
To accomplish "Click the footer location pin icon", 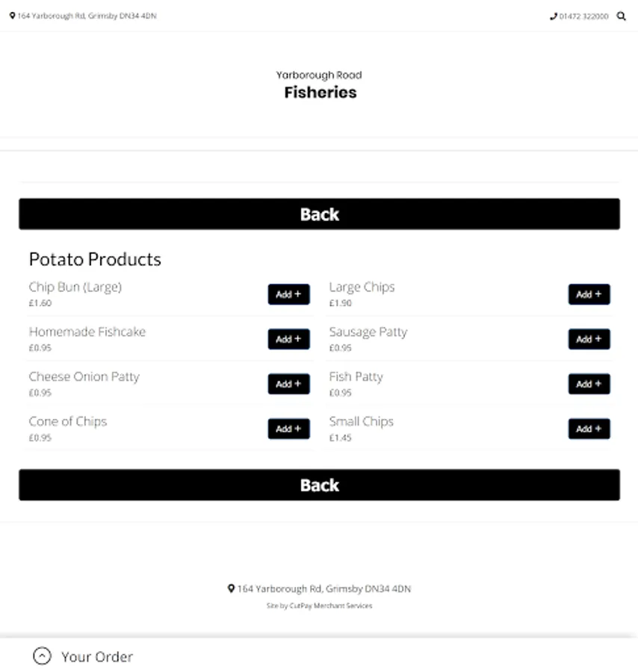I will (x=232, y=588).
